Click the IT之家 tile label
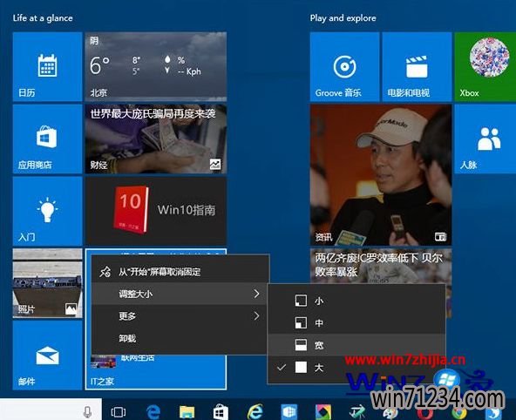 [x=102, y=382]
